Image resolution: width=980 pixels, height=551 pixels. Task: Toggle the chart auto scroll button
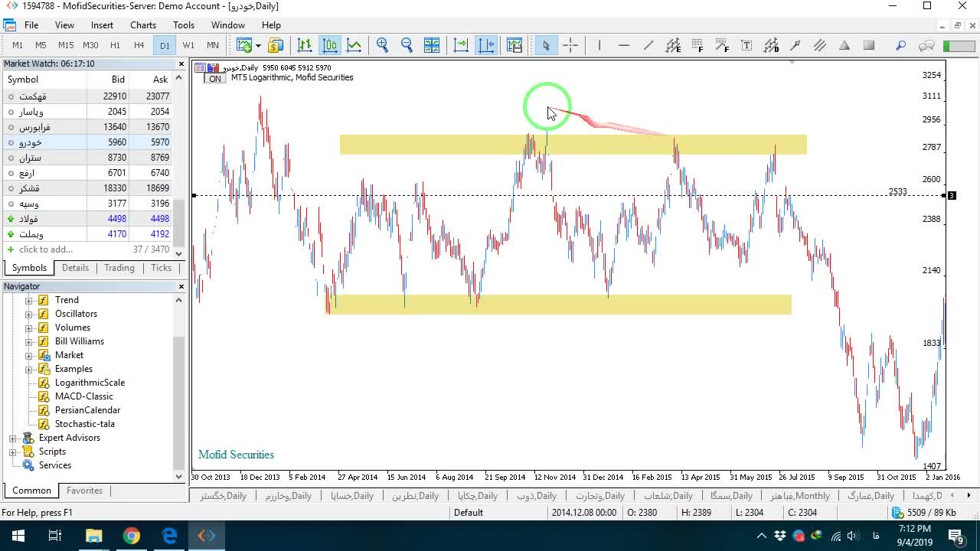tap(461, 45)
